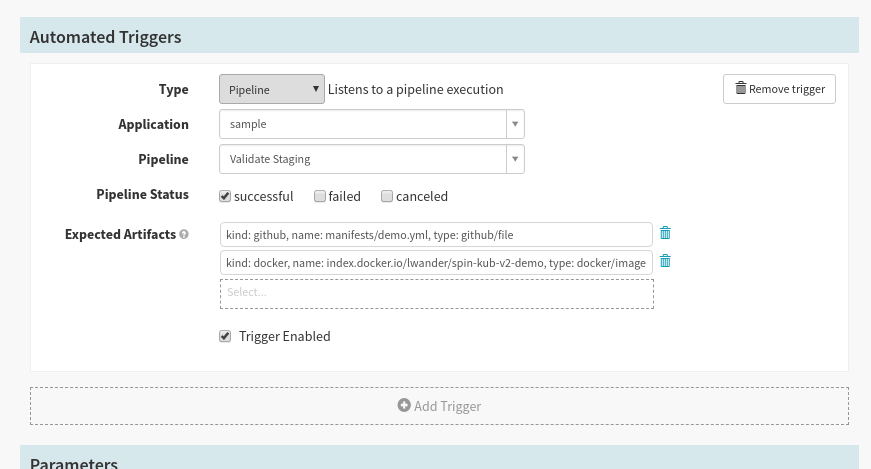Click the docker spin-kub-v2-demo artifact entry
Image resolution: width=871 pixels, height=469 pixels.
[435, 262]
